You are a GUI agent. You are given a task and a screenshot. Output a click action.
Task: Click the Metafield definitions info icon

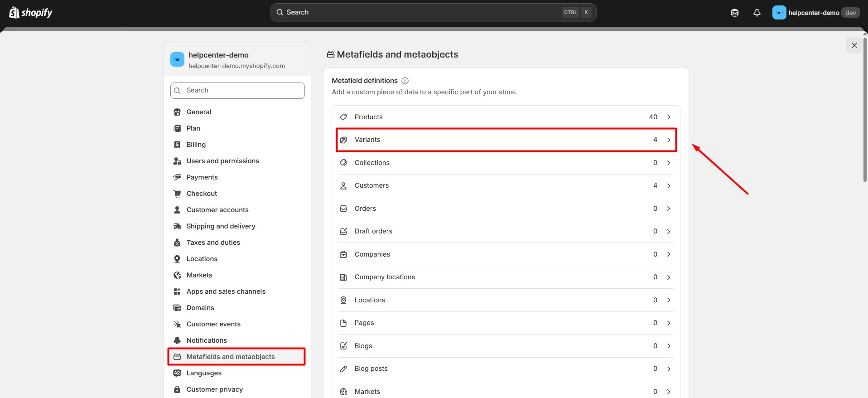(x=405, y=81)
